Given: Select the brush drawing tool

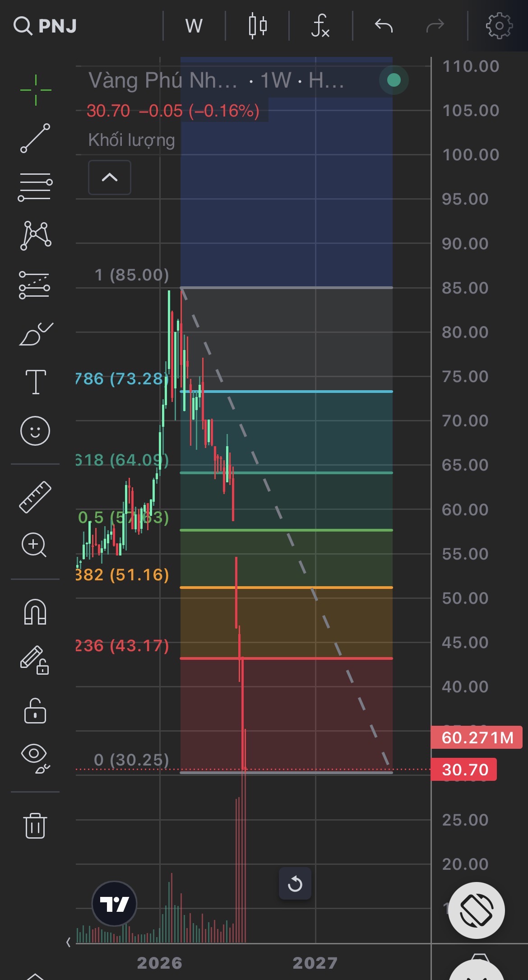Looking at the screenshot, I should [x=36, y=334].
